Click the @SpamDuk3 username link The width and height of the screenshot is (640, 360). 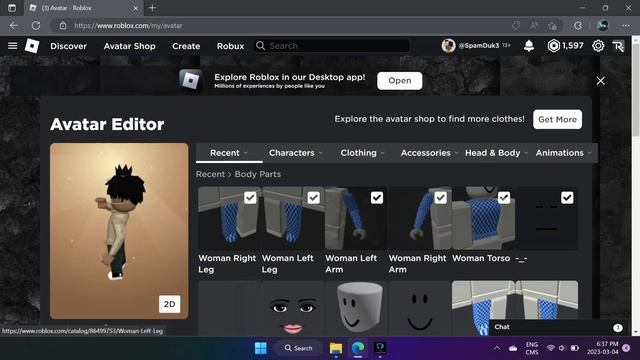[478, 46]
